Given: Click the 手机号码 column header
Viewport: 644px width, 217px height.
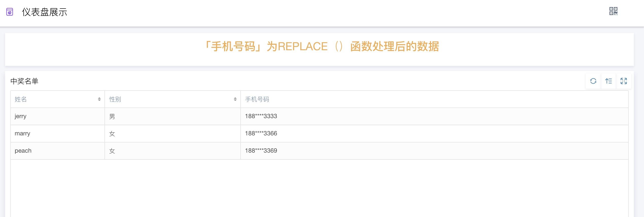Looking at the screenshot, I should coord(257,99).
